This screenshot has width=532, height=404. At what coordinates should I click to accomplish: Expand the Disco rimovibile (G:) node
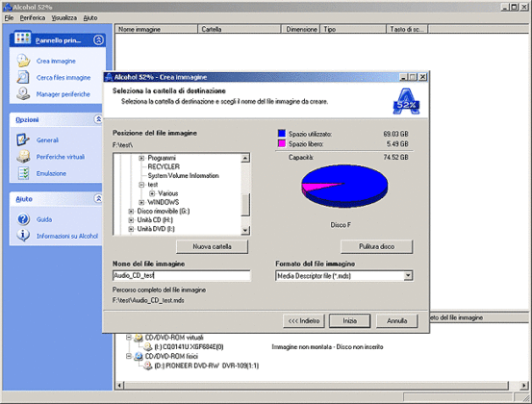131,211
